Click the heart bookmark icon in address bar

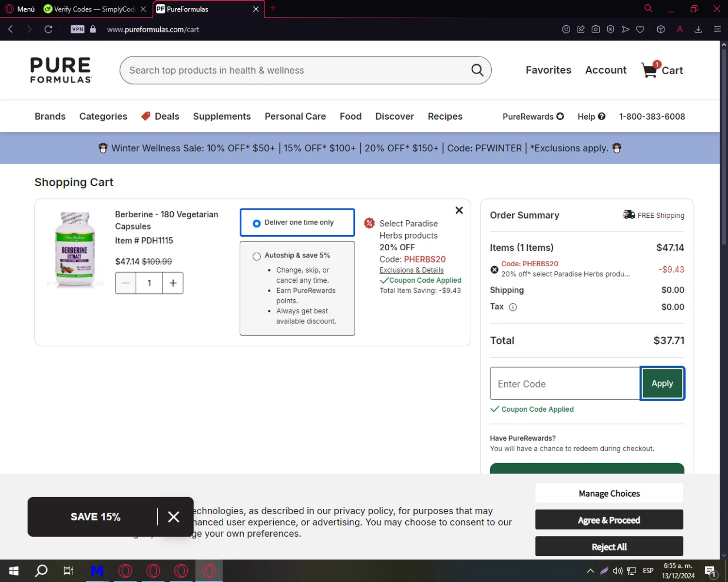[640, 30]
